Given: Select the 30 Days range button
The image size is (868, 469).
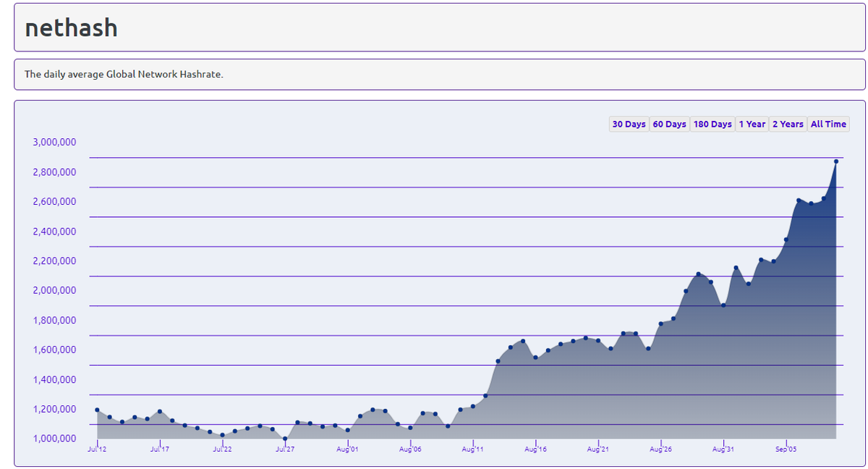Looking at the screenshot, I should [x=629, y=124].
